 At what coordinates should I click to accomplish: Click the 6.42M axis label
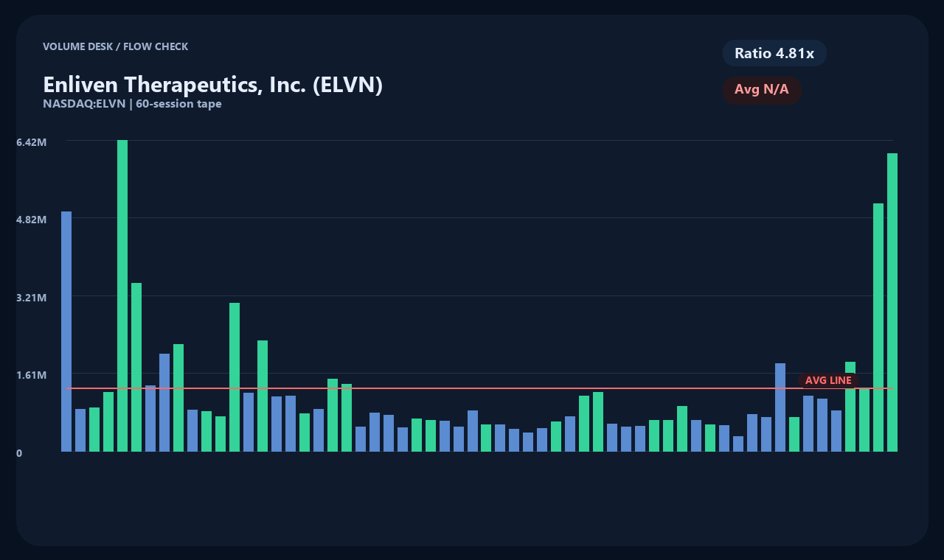point(32,141)
